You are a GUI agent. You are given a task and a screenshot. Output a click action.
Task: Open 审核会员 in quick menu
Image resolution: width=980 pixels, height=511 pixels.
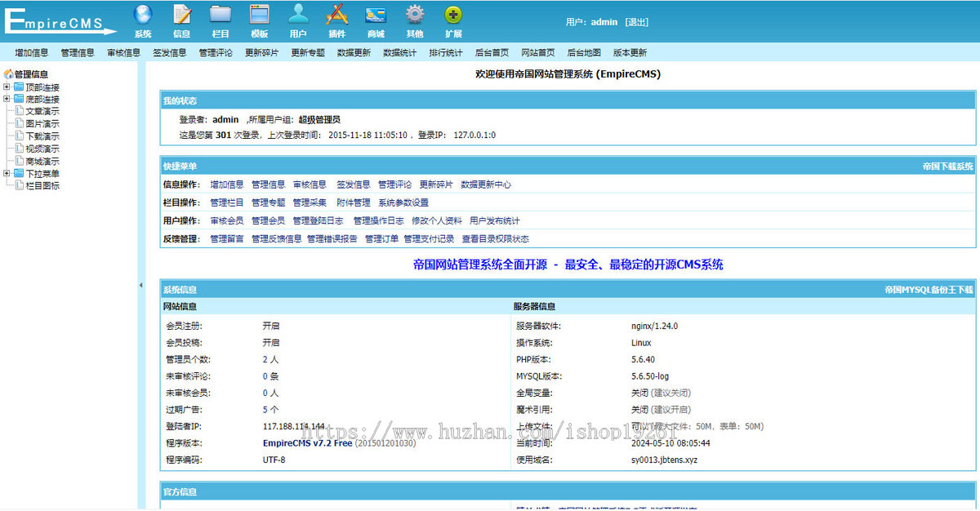pos(227,220)
